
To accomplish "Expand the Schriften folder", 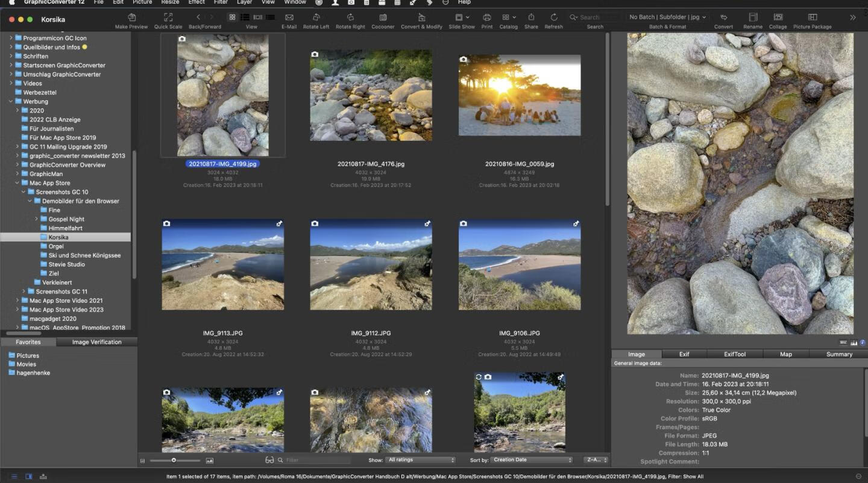I will (x=11, y=56).
